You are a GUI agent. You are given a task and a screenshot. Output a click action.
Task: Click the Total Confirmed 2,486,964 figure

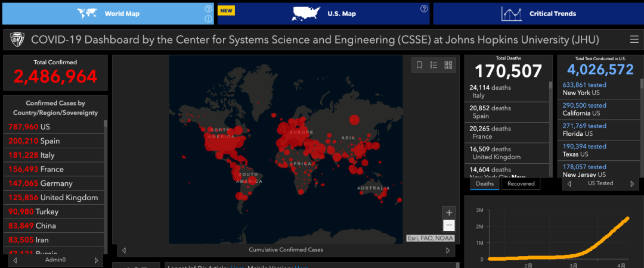pyautogui.click(x=55, y=76)
